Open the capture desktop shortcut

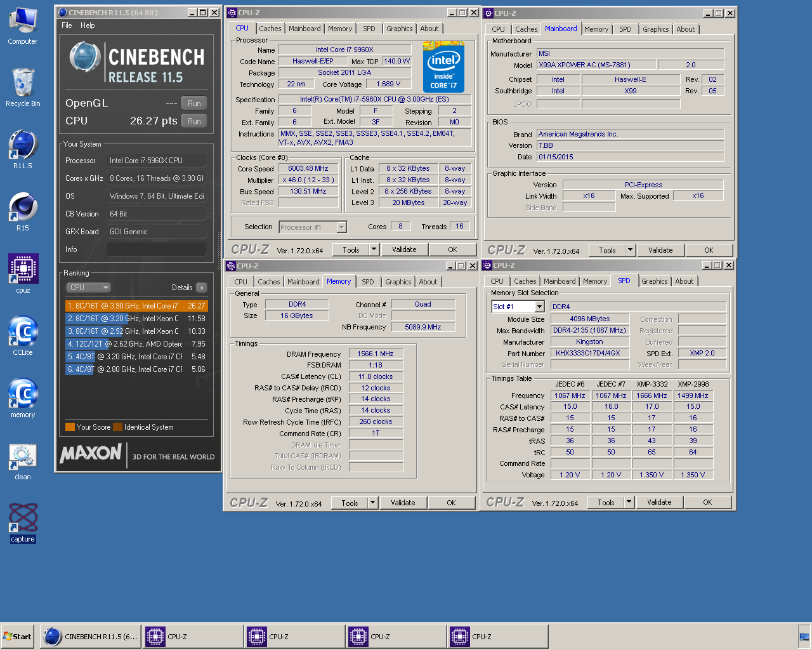[x=23, y=523]
